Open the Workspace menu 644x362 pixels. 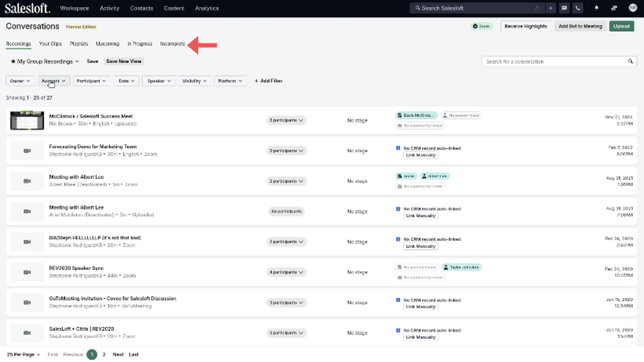(x=74, y=8)
